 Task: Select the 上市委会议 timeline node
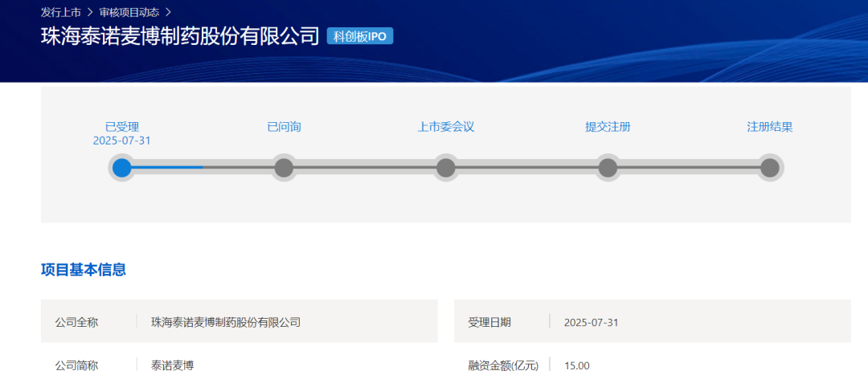coord(445,168)
